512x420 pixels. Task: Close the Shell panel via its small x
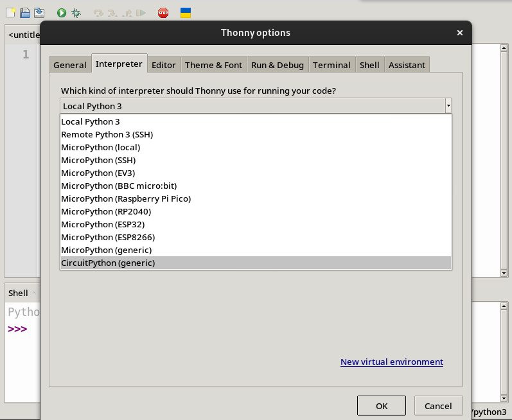click(34, 292)
